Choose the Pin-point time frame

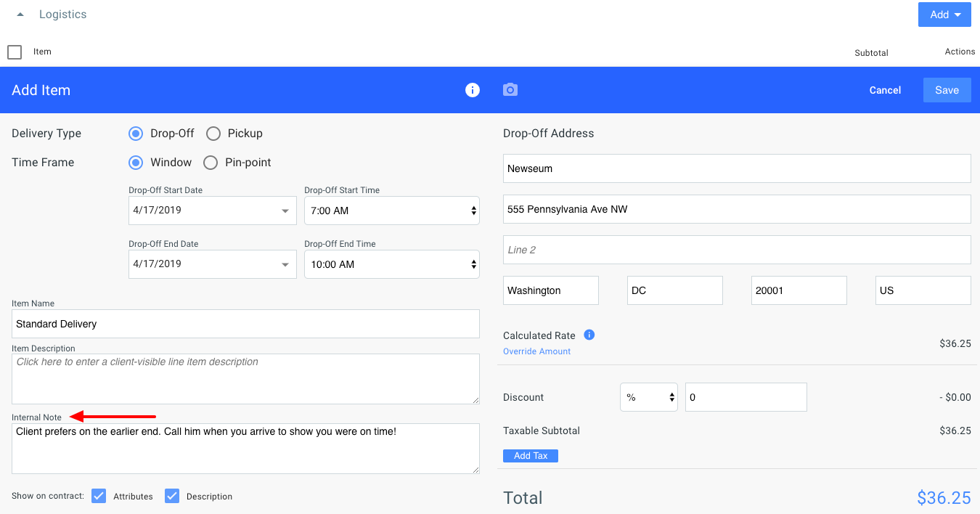pyautogui.click(x=211, y=163)
